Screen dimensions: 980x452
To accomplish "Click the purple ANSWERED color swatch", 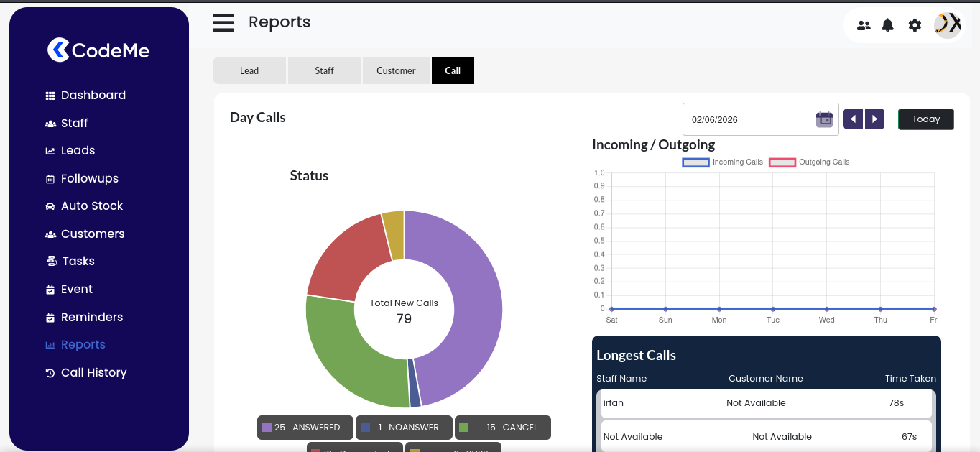I will [x=267, y=428].
